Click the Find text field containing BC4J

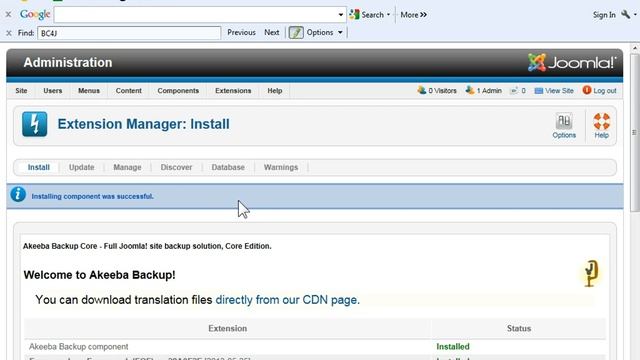129,33
